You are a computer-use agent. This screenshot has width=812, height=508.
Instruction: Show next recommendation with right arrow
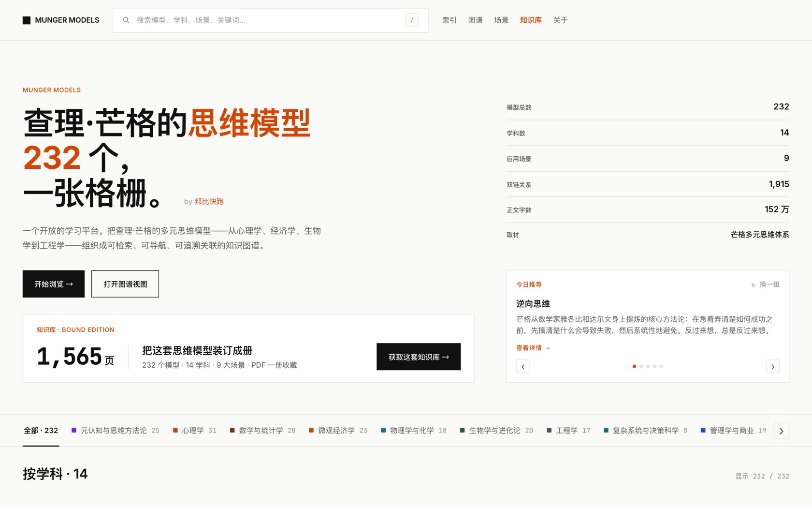(773, 367)
